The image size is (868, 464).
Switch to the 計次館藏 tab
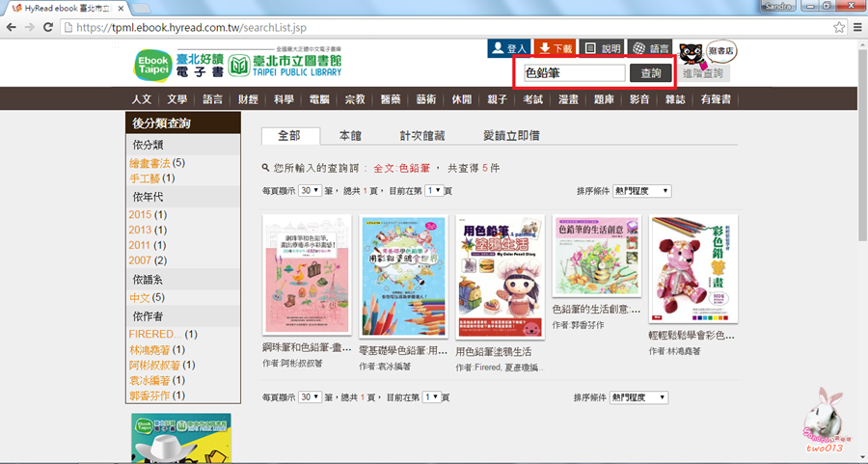point(423,136)
